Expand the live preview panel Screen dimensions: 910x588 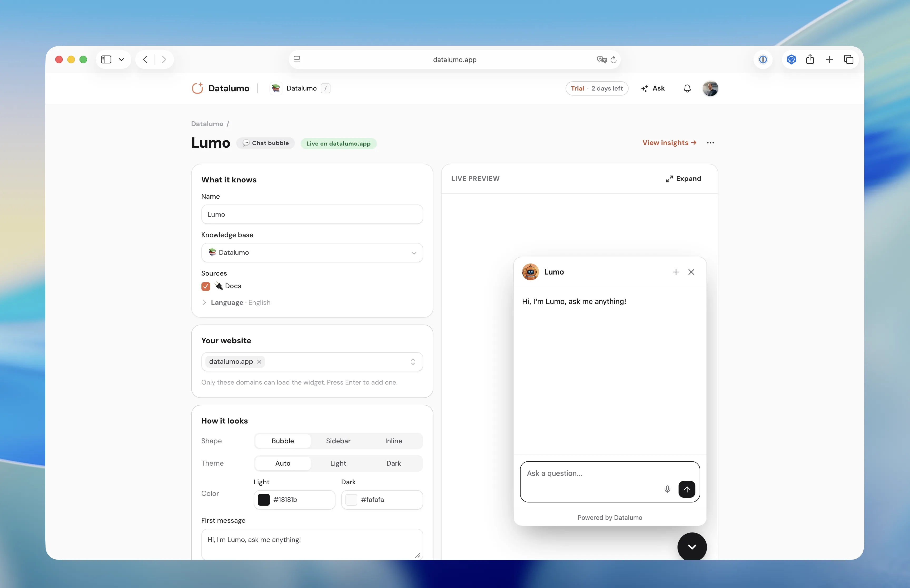(x=684, y=179)
